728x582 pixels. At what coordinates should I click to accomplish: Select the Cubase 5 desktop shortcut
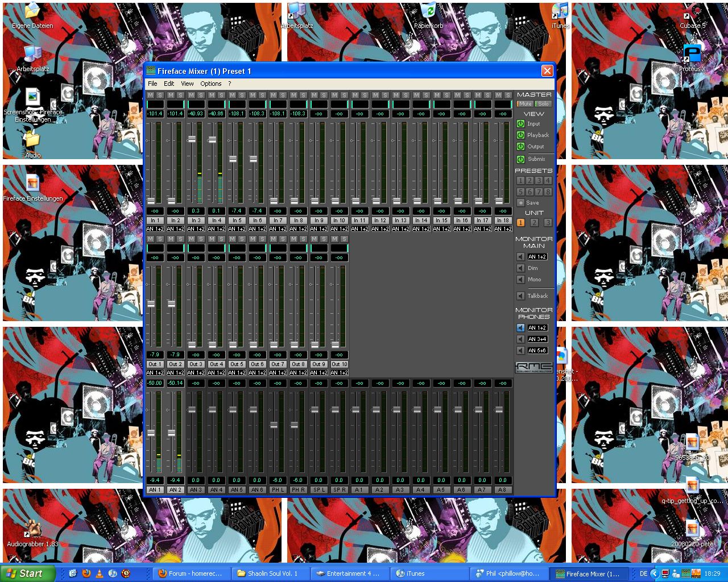pos(692,16)
